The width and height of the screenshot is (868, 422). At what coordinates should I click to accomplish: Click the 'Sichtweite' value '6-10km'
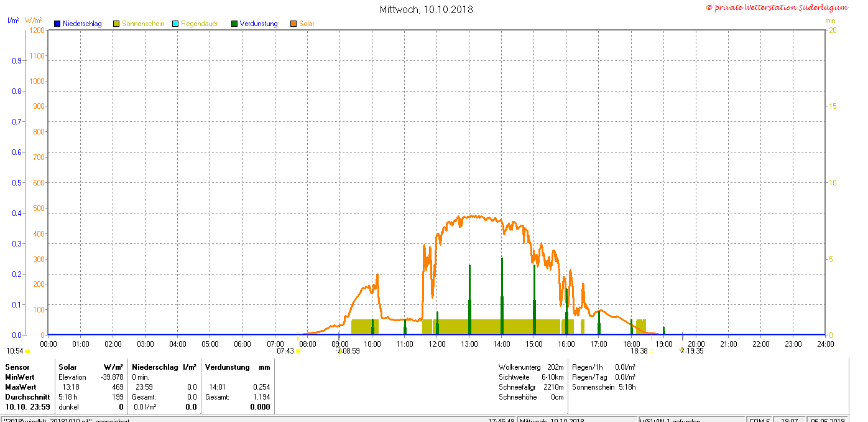tap(553, 377)
